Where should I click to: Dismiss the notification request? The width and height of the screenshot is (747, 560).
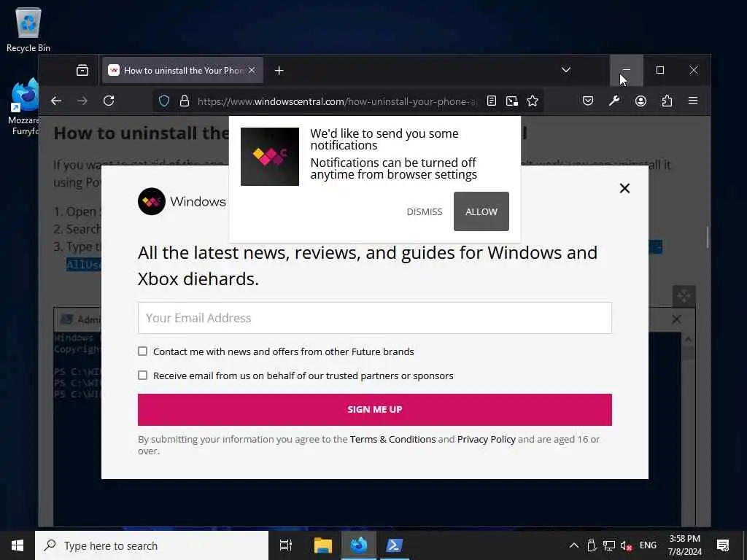pos(425,212)
